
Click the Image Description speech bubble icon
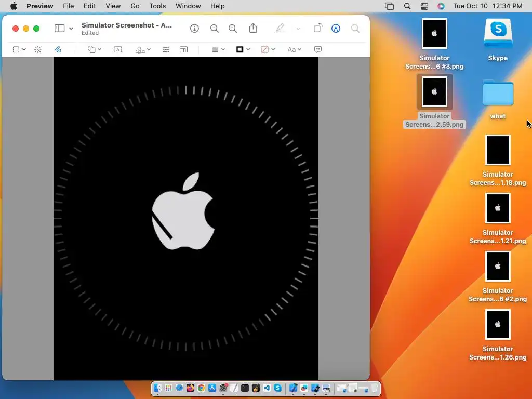(318, 49)
